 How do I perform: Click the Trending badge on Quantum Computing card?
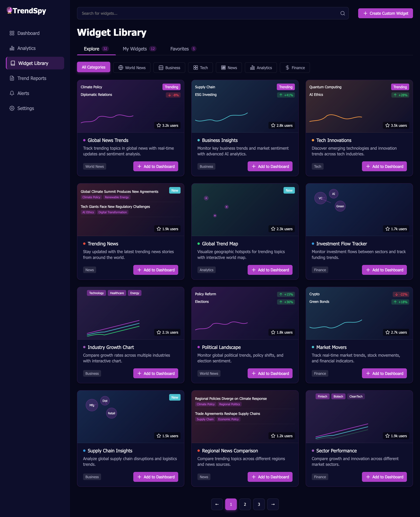coord(400,87)
